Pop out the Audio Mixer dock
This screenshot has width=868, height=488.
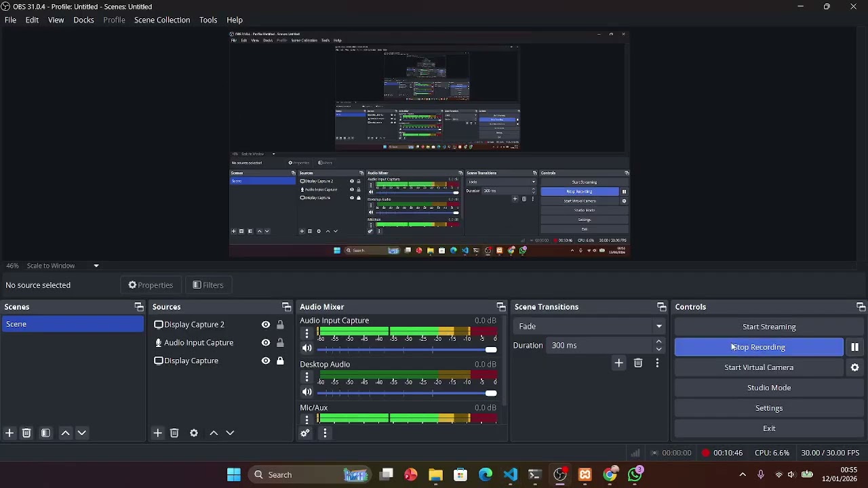click(501, 307)
